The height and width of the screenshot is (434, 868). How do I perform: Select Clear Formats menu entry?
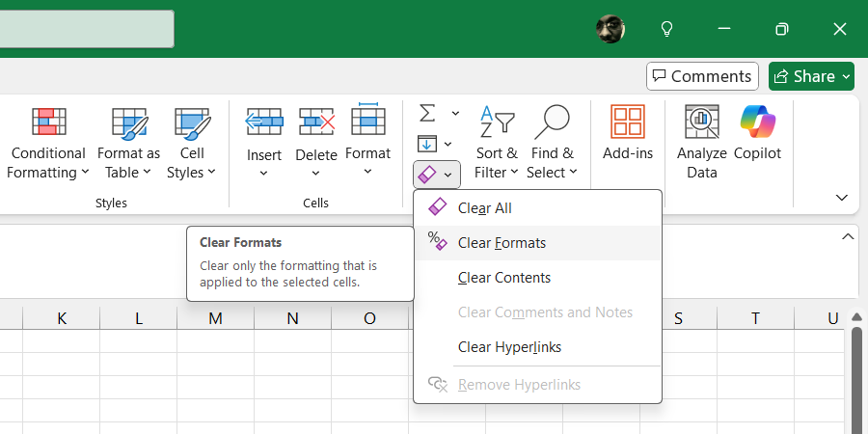pyautogui.click(x=502, y=243)
